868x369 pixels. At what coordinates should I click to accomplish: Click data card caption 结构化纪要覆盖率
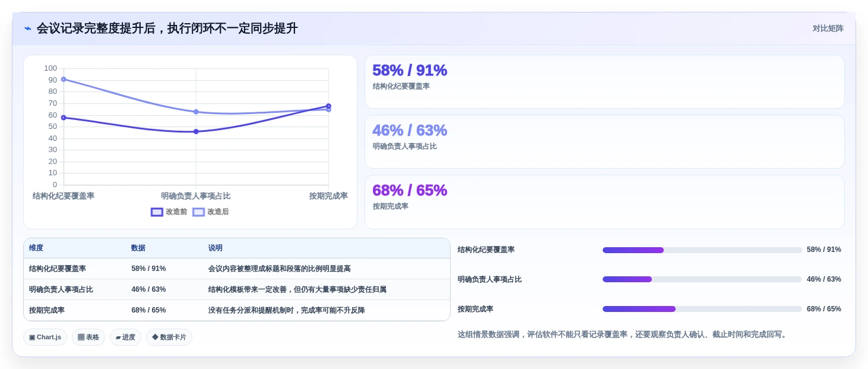pyautogui.click(x=401, y=86)
